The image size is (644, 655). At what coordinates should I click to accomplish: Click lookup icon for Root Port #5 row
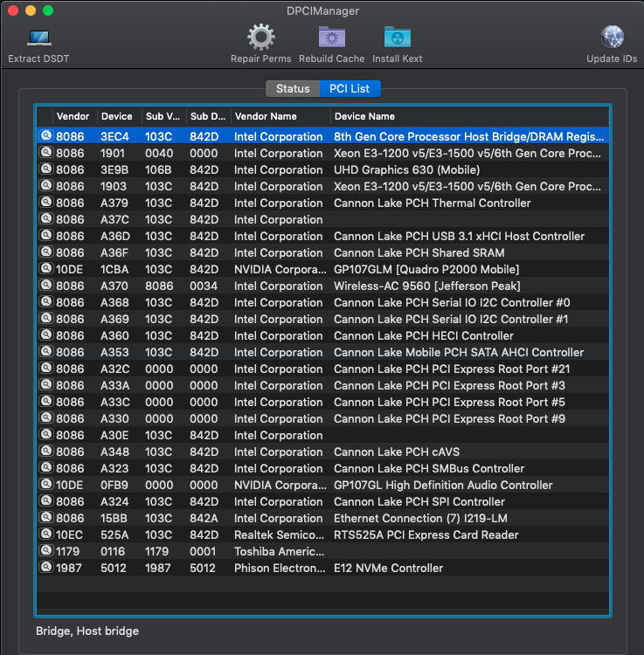(x=46, y=402)
